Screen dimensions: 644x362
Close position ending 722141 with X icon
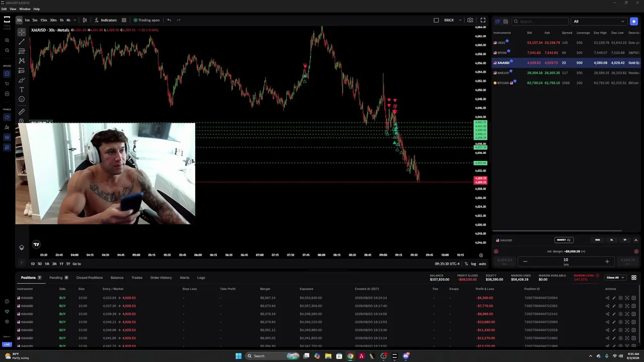pos(633,314)
